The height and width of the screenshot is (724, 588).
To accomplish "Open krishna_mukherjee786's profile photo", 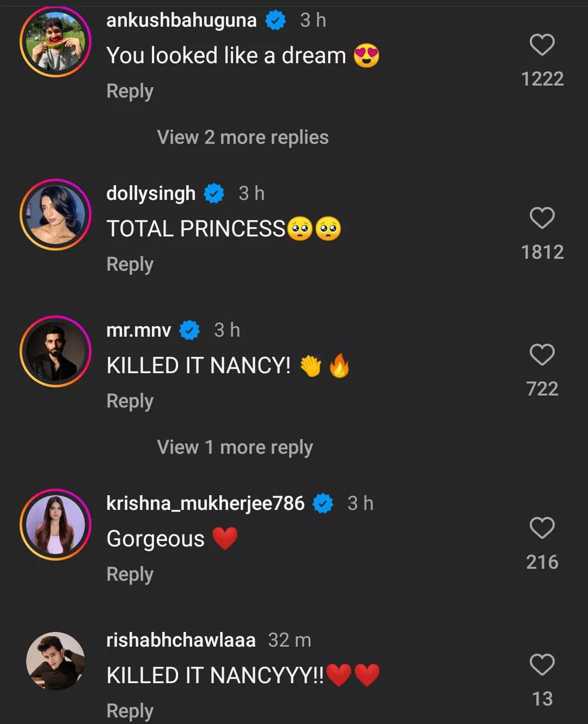I will [56, 525].
